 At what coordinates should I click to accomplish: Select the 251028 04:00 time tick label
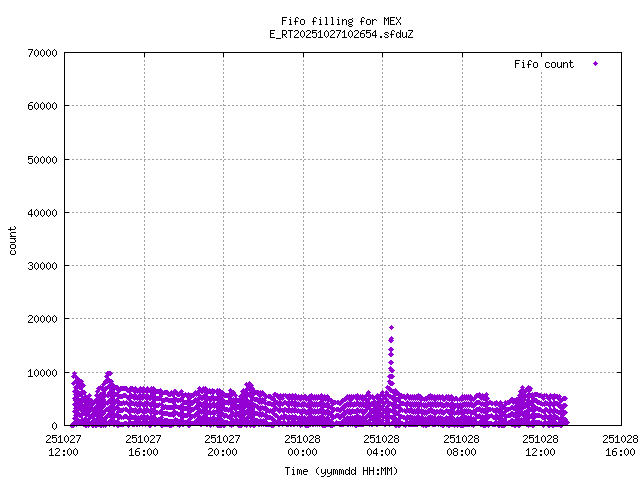(x=381, y=444)
